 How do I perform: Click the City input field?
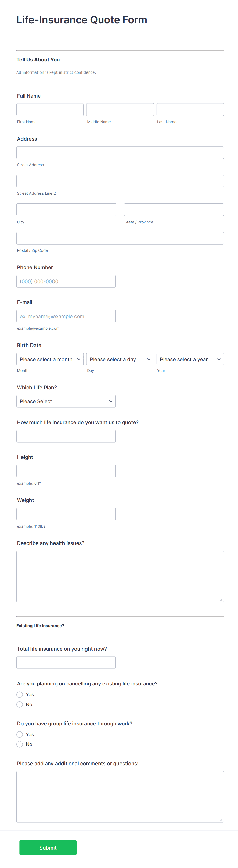[66, 209]
